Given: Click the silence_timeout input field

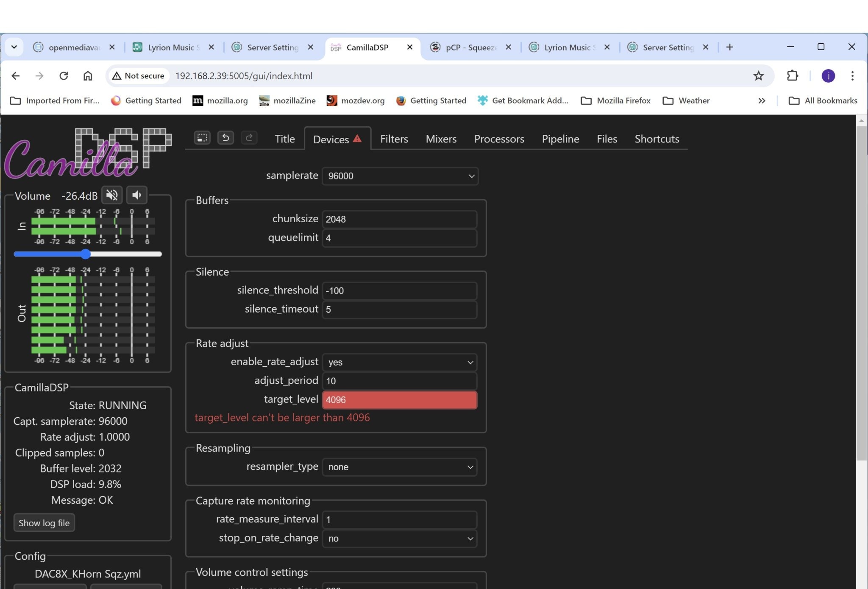Looking at the screenshot, I should pyautogui.click(x=400, y=310).
